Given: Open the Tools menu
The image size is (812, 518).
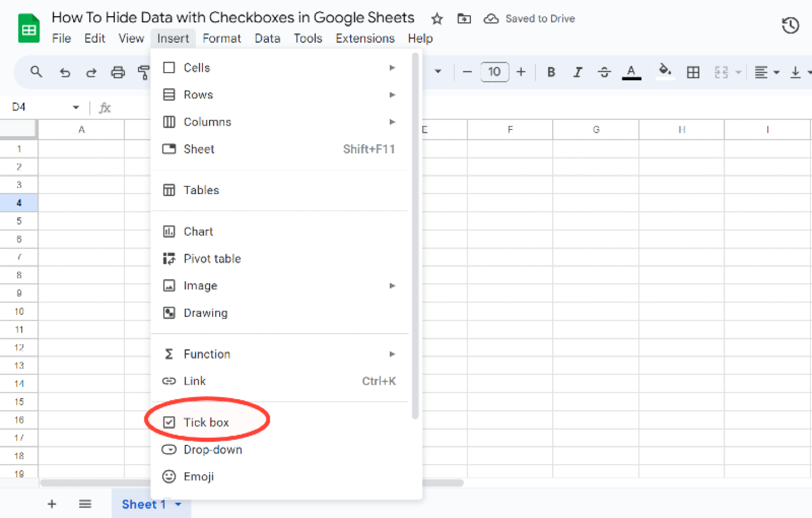Looking at the screenshot, I should pos(307,38).
